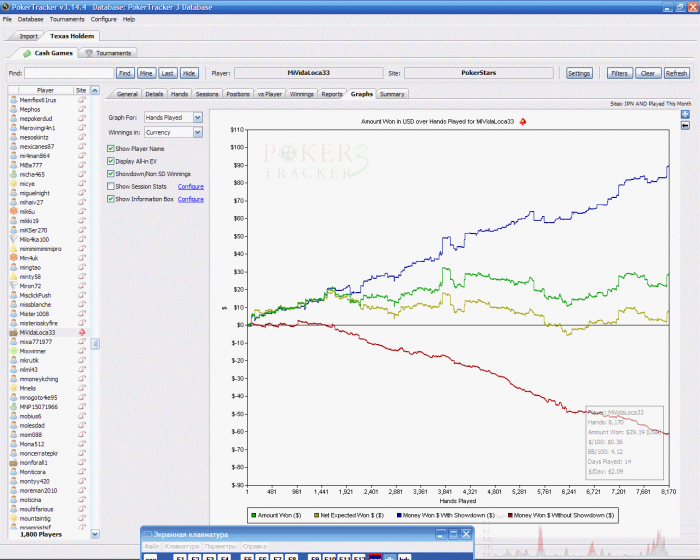Click the red Money Won Without Showdown swatch
The image size is (700, 560).
[x=510, y=515]
